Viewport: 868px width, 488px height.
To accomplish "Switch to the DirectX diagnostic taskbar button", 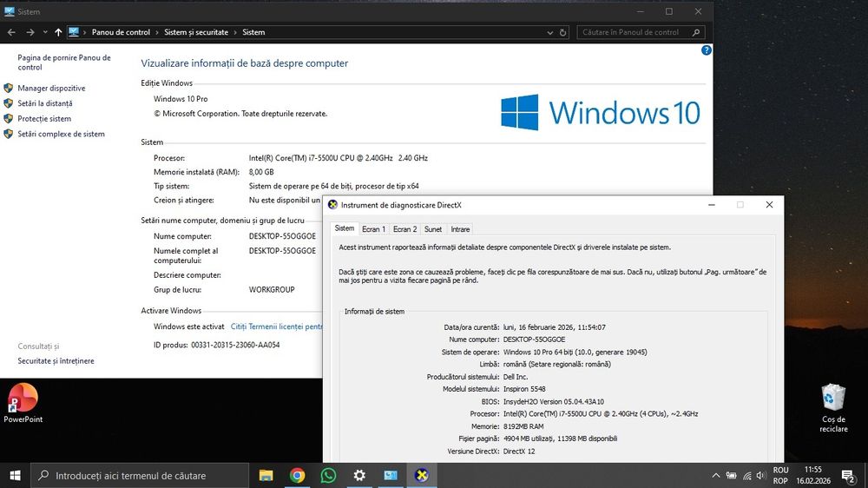I will 421,475.
